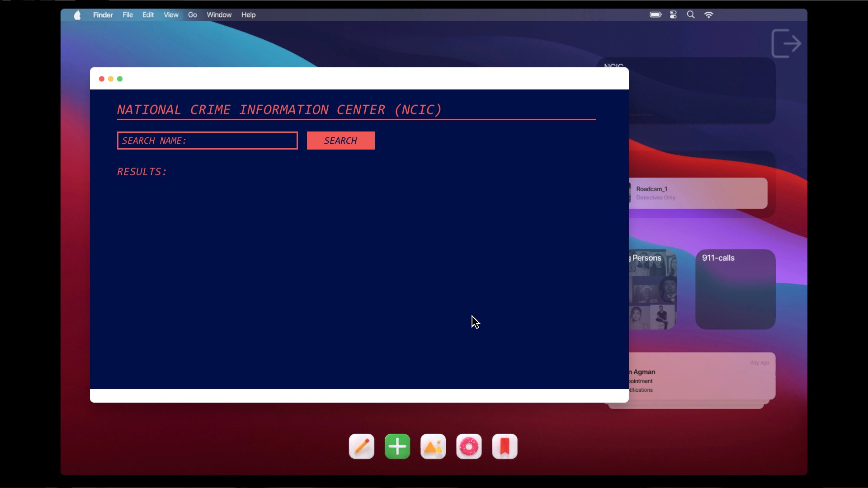Open the 911-calls widget
The height and width of the screenshot is (488, 868).
(735, 289)
